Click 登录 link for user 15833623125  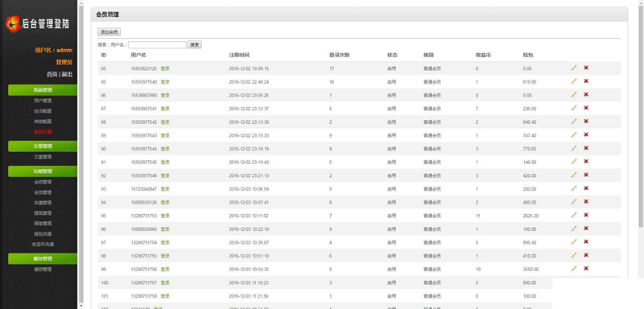coord(165,68)
